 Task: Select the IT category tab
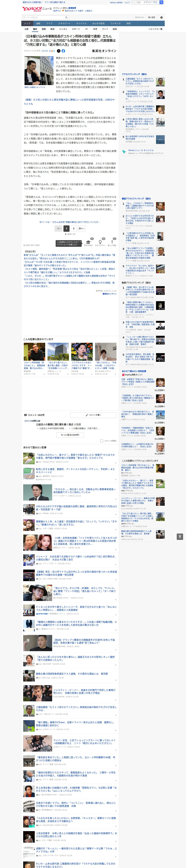86,29
